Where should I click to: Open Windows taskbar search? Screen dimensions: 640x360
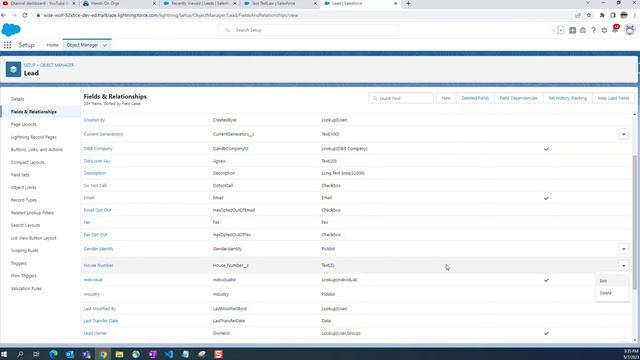coord(20,354)
